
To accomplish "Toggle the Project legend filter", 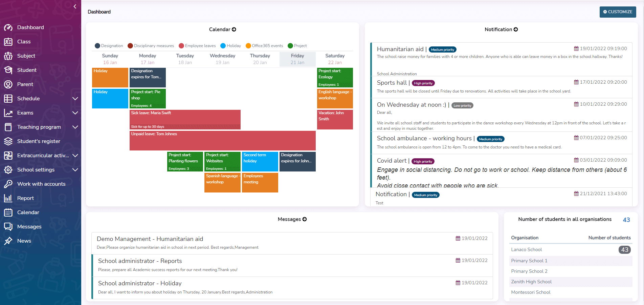I will pyautogui.click(x=297, y=46).
